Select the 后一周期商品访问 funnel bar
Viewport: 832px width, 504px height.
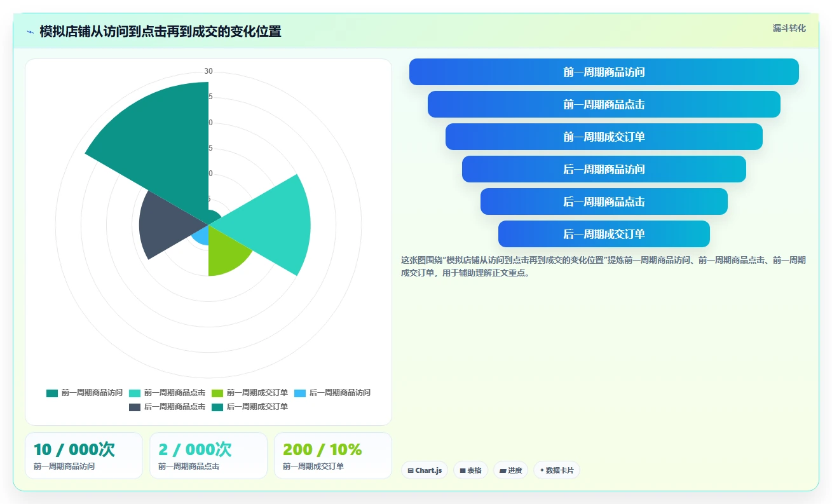coord(604,169)
